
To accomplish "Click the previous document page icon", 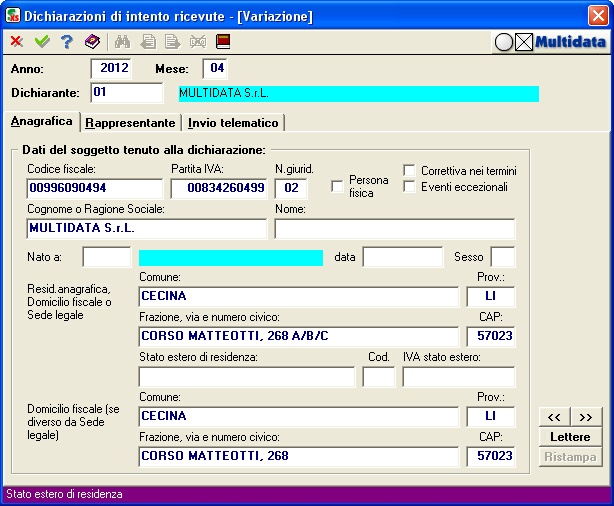I will click(148, 41).
